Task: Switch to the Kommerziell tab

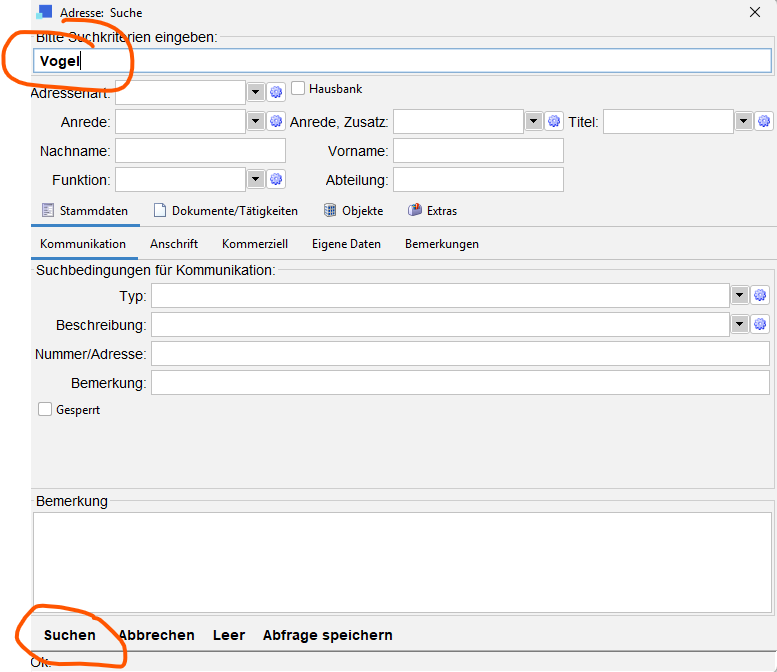Action: [255, 244]
